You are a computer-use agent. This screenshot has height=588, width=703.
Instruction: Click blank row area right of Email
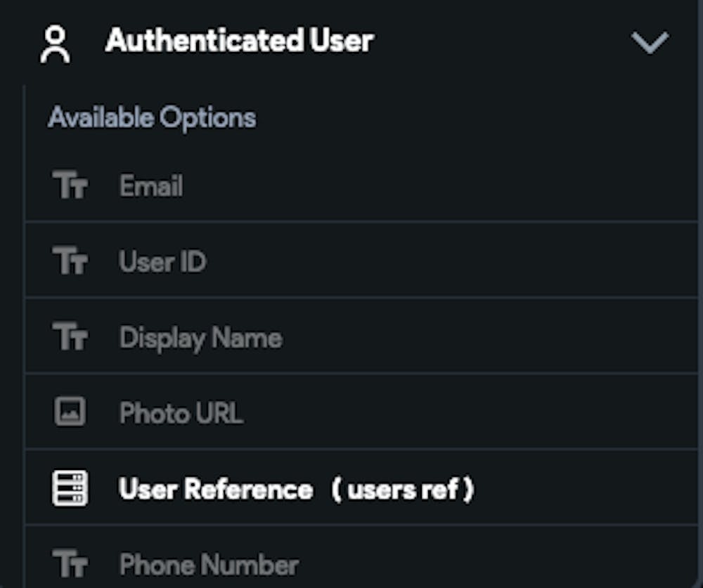coord(436,187)
